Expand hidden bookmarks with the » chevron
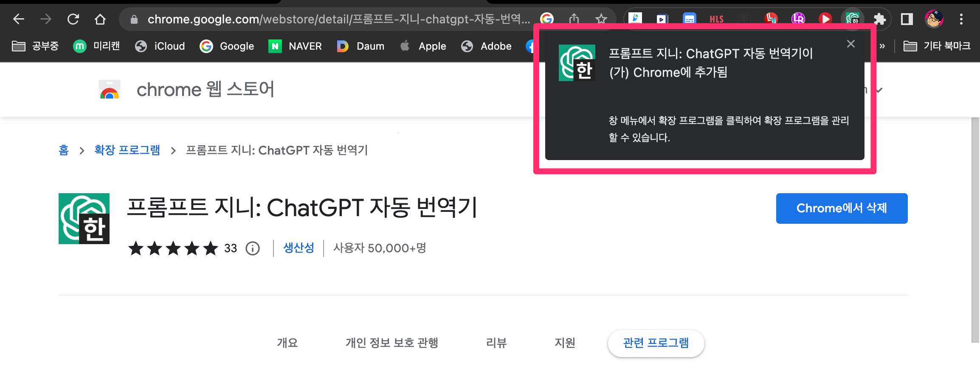980x380 pixels. [x=882, y=46]
